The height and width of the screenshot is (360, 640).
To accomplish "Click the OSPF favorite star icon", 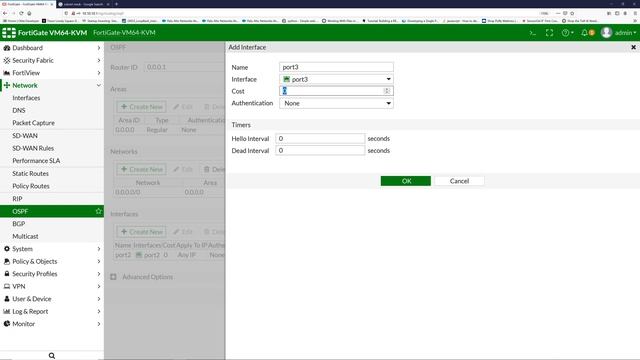I will coord(98,211).
